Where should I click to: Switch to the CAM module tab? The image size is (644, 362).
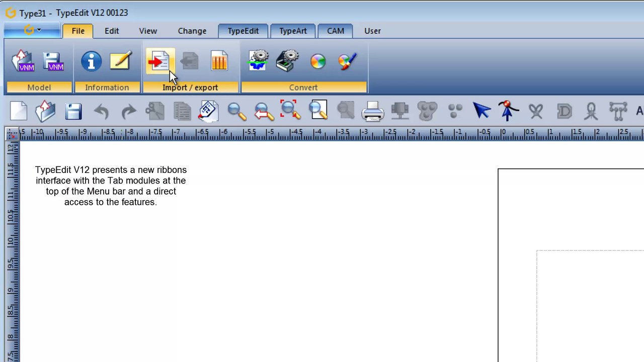(336, 31)
